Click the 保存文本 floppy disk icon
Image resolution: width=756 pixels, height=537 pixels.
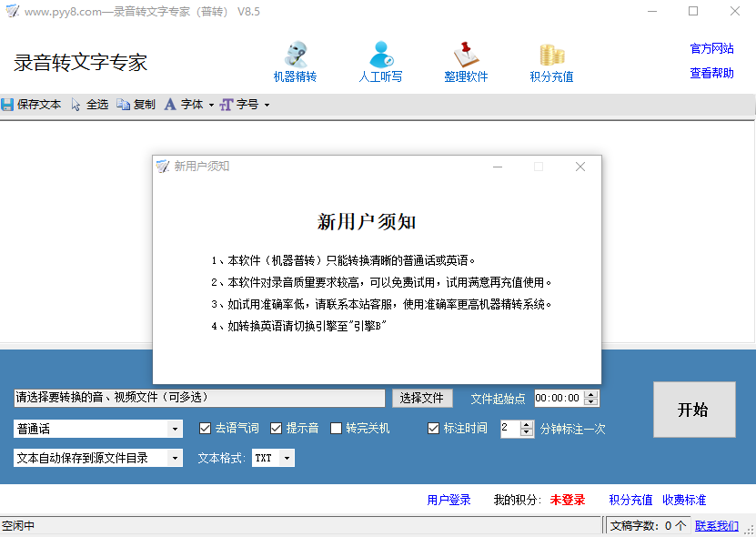click(7, 105)
